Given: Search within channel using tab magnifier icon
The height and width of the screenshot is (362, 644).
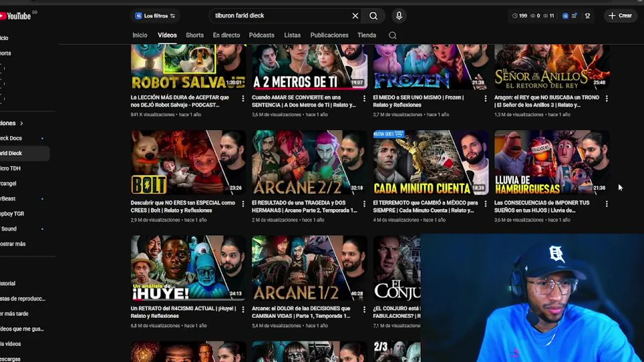Looking at the screenshot, I should [x=392, y=35].
